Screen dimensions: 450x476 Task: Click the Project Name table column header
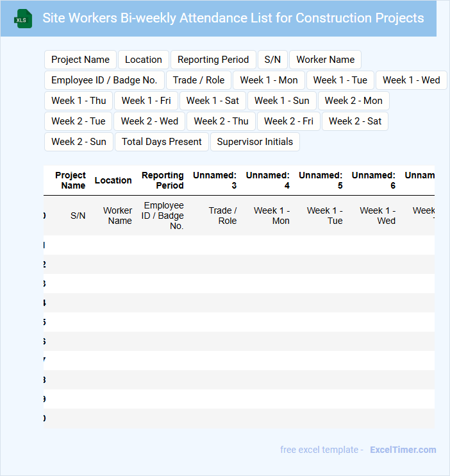click(71, 180)
